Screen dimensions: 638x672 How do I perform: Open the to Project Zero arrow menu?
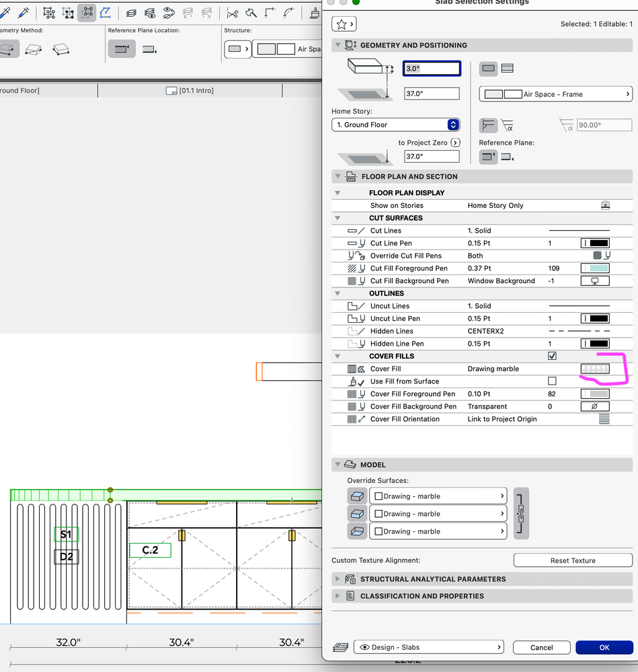coord(456,143)
